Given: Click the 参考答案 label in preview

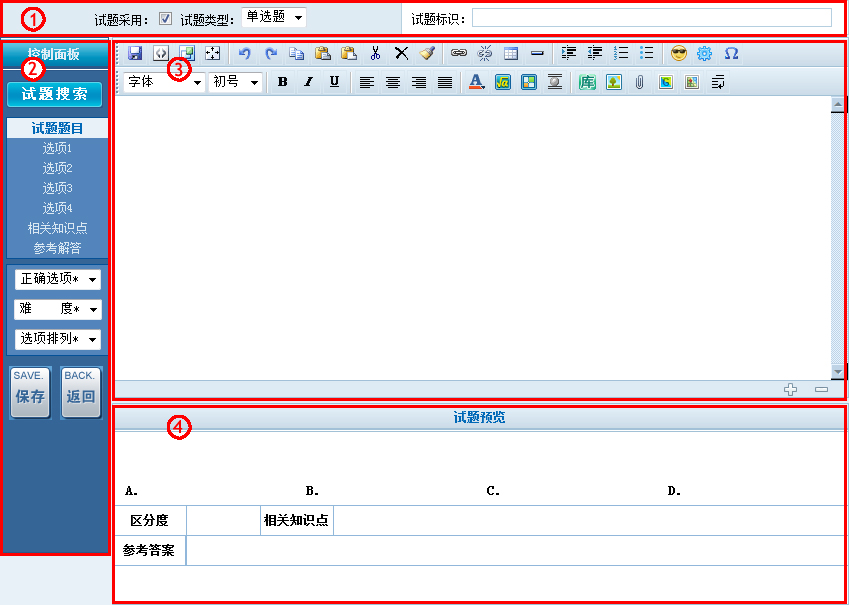Looking at the screenshot, I should click(x=148, y=550).
